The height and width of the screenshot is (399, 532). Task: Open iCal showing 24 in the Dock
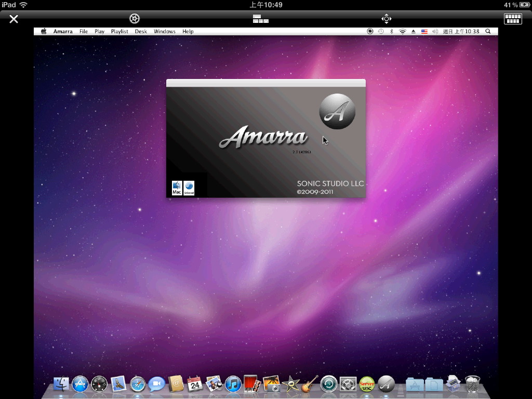click(x=195, y=384)
